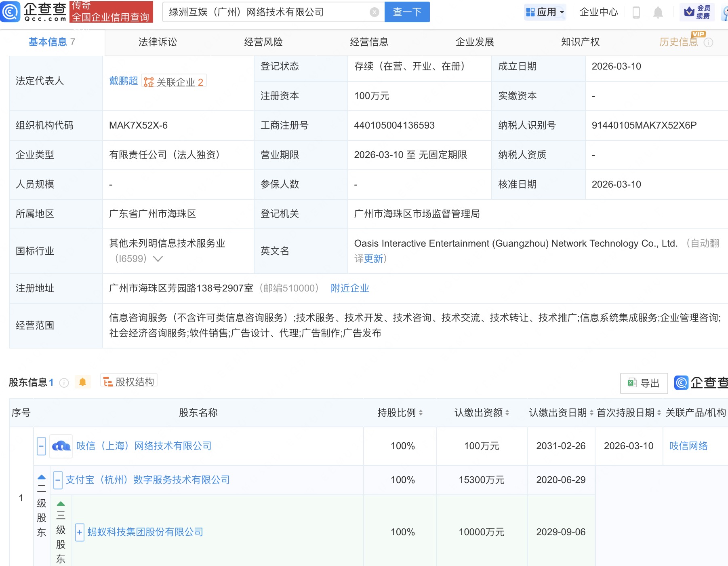Clear the search box text
The height and width of the screenshot is (566, 728).
(x=375, y=12)
